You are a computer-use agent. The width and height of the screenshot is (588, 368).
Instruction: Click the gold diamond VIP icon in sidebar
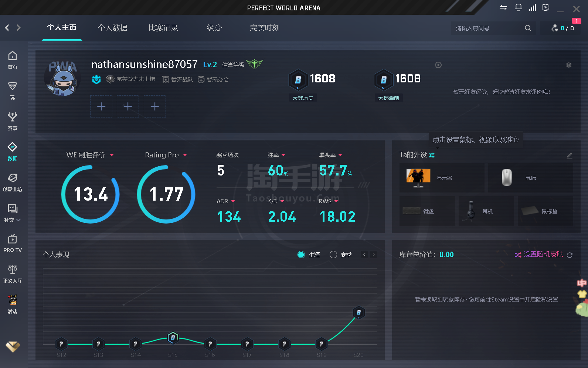pos(13,346)
